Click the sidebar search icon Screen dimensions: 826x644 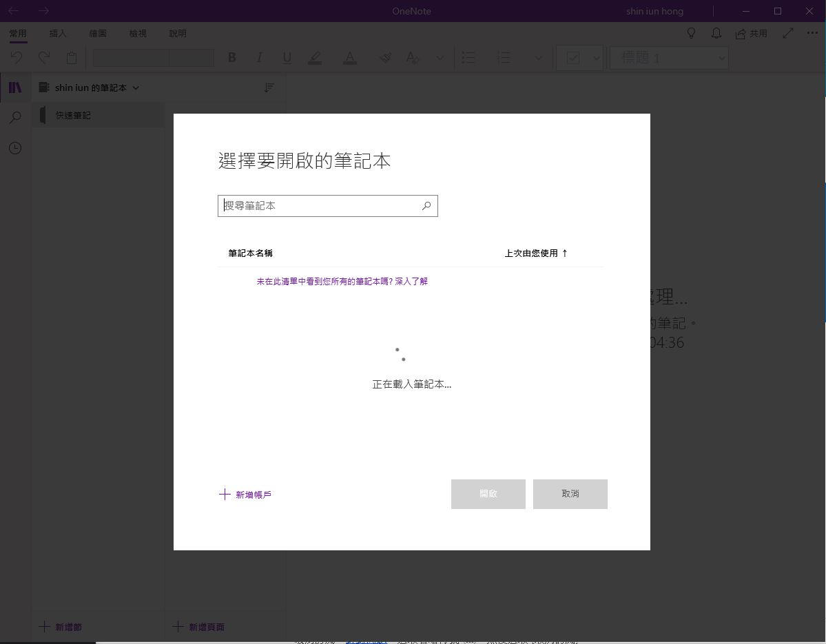[x=15, y=117]
